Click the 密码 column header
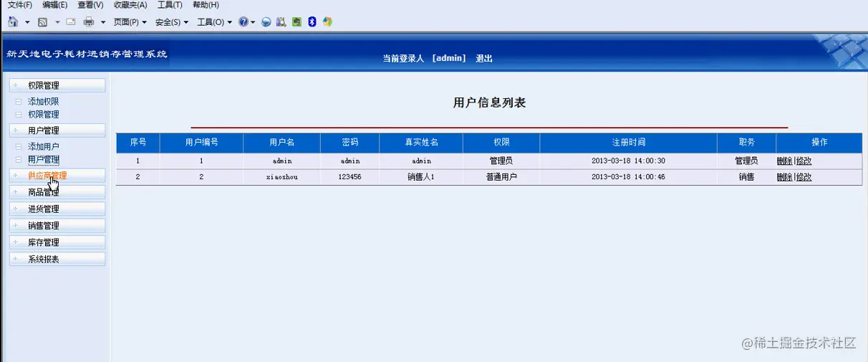The image size is (868, 362). [350, 143]
